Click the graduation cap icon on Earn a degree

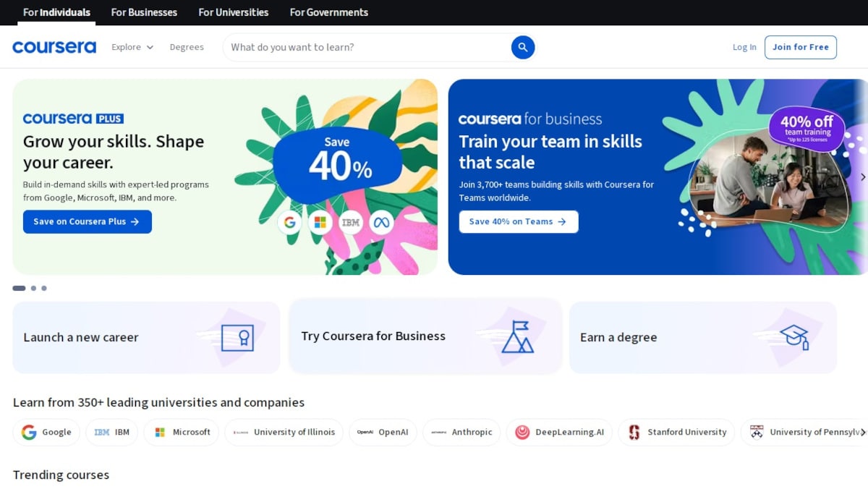click(795, 336)
